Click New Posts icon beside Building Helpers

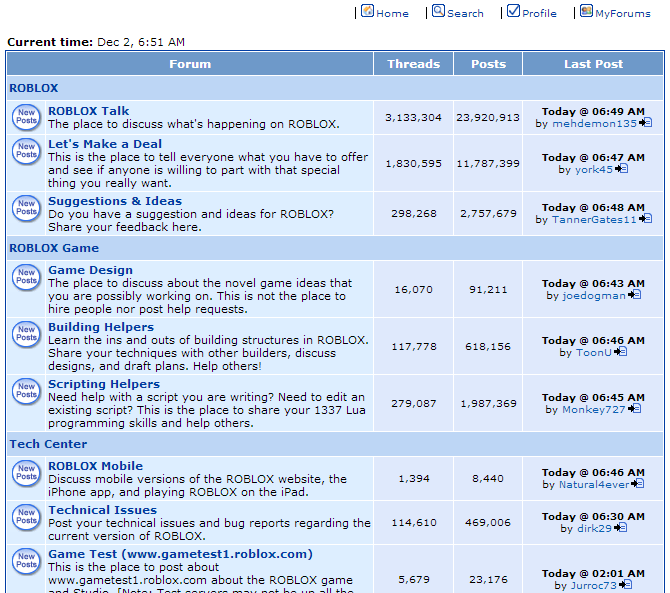point(26,334)
